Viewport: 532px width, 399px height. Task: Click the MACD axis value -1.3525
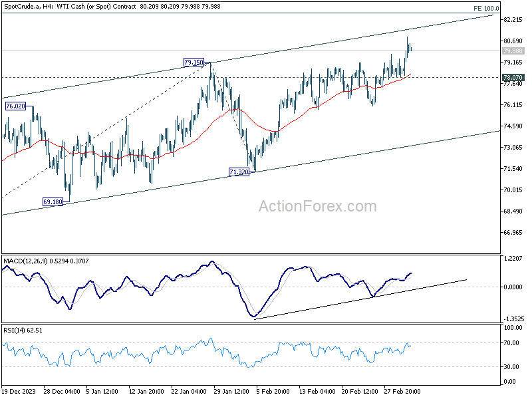click(514, 319)
